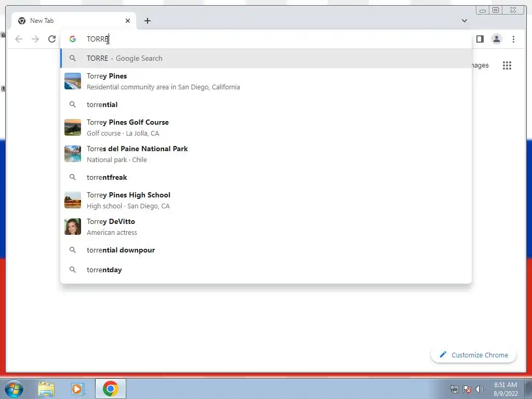The height and width of the screenshot is (399, 532).
Task: Click the Chrome taskbar icon
Action: (x=111, y=389)
